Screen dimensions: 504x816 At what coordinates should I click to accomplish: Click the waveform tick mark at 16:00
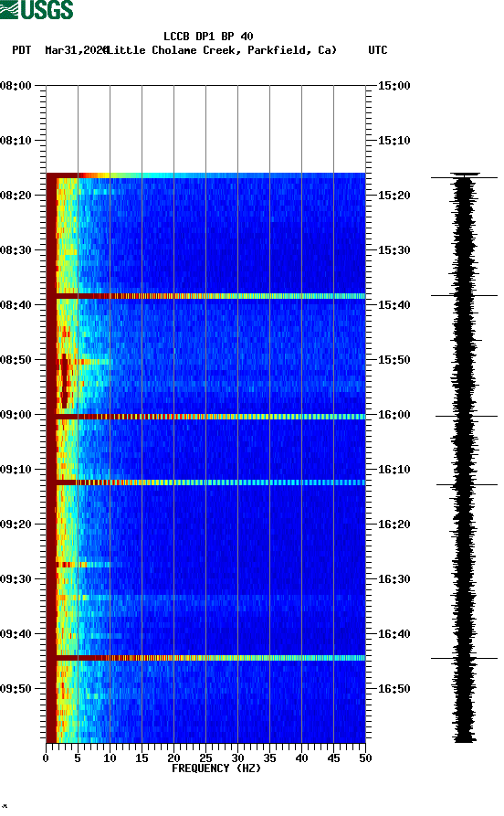click(x=467, y=417)
